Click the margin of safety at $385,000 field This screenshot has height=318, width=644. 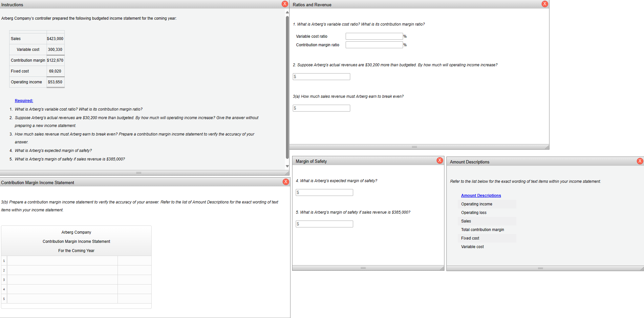tap(324, 224)
